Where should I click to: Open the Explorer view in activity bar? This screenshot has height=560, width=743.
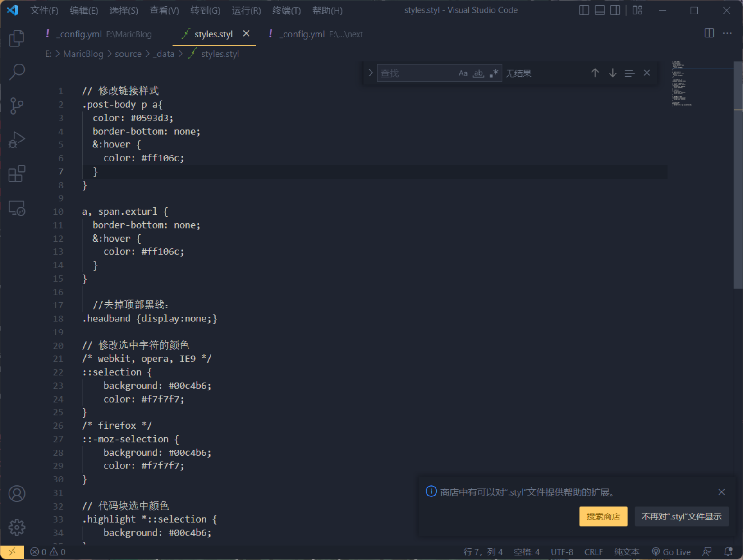17,38
